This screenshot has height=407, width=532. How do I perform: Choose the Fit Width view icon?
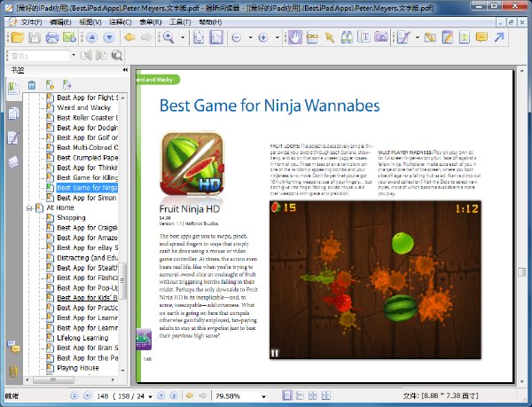point(216,37)
